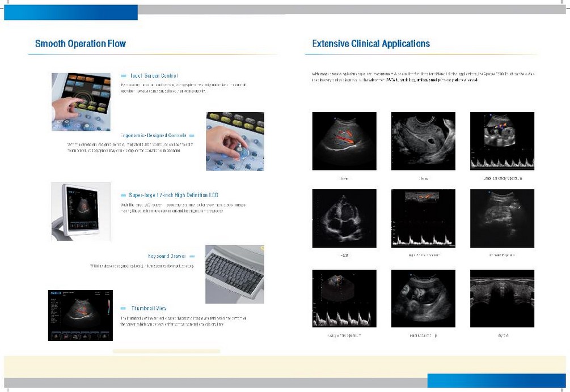Open the console trackball hand photo
This screenshot has height=392, width=570.
[235, 141]
